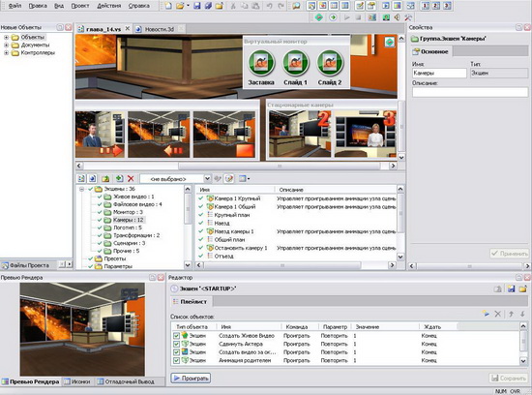Click the green icon at top-right of scene view
Viewport: 532px width, 395px height.
click(390, 43)
